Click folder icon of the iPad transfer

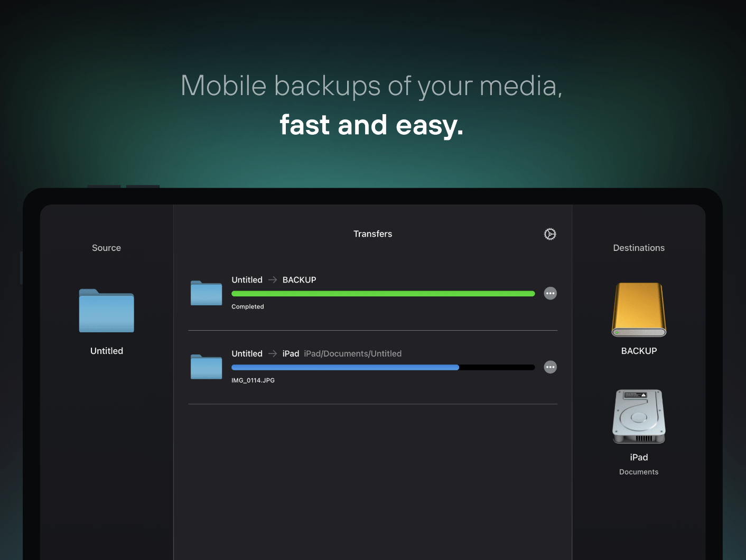pyautogui.click(x=206, y=367)
